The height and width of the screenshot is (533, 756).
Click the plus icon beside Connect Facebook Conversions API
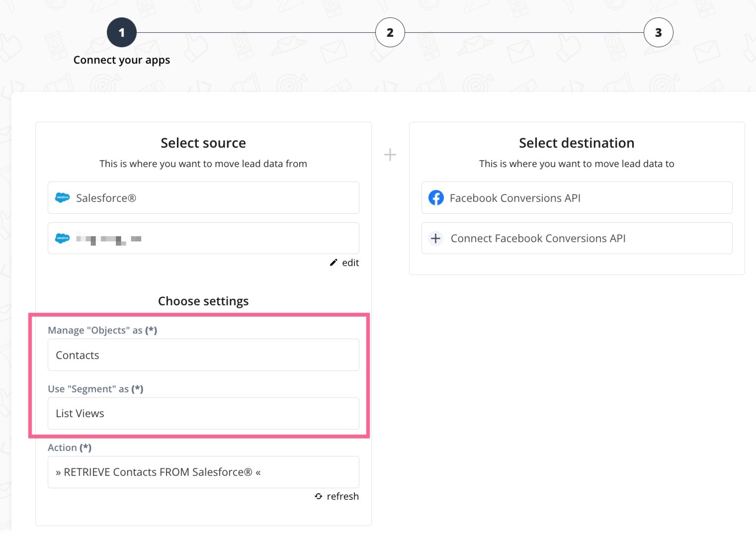[436, 239]
